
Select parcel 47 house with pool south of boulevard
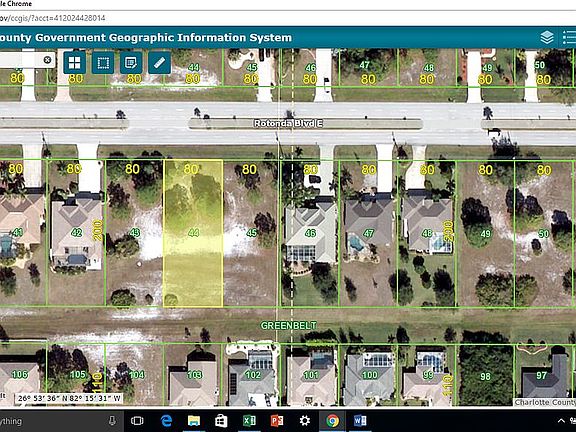(x=368, y=233)
